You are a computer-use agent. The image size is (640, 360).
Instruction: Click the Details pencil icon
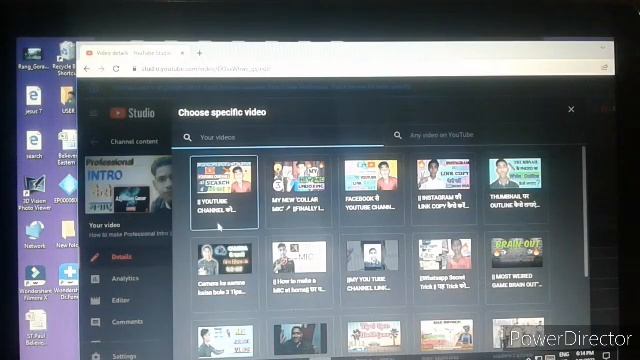[x=95, y=257]
